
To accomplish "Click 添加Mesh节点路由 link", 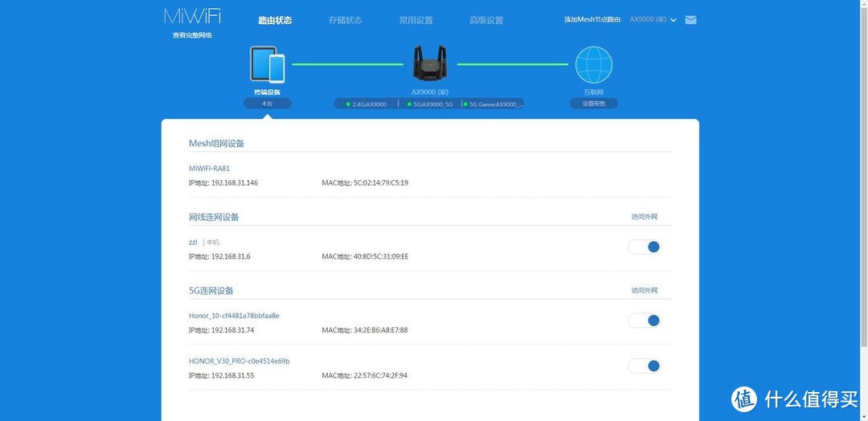I will coord(592,19).
